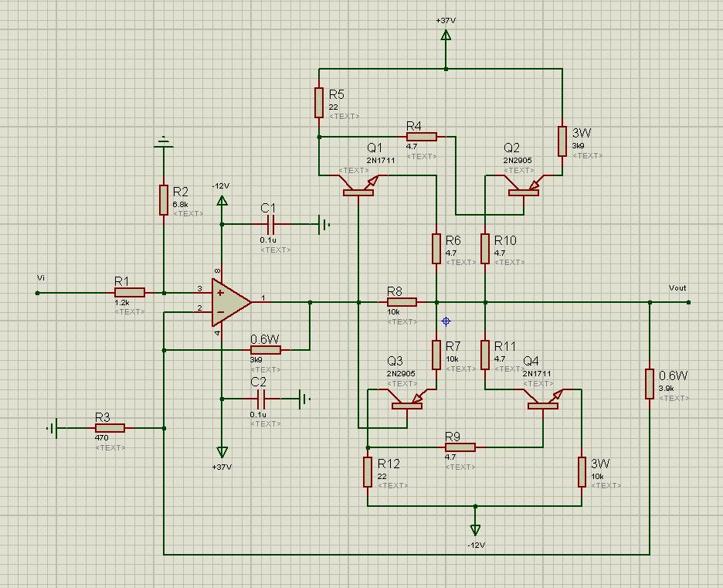
Task: Click the '1.2k' value text
Action: coord(122,303)
